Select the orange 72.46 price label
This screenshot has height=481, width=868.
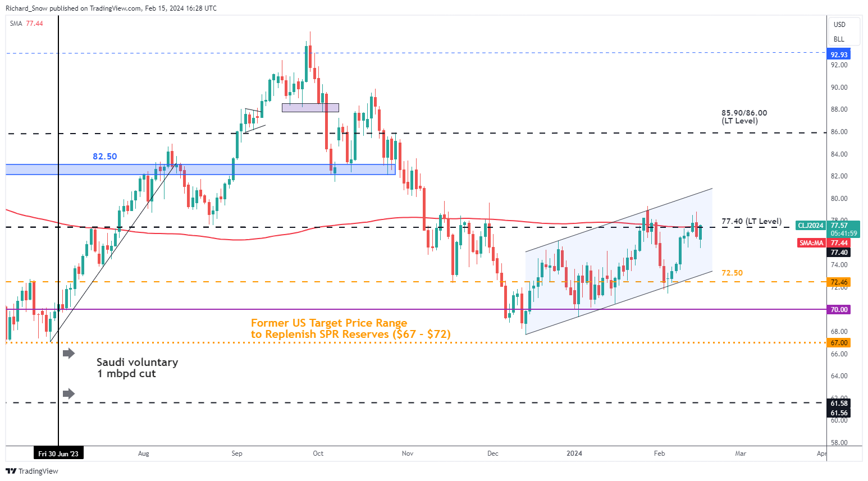point(839,282)
